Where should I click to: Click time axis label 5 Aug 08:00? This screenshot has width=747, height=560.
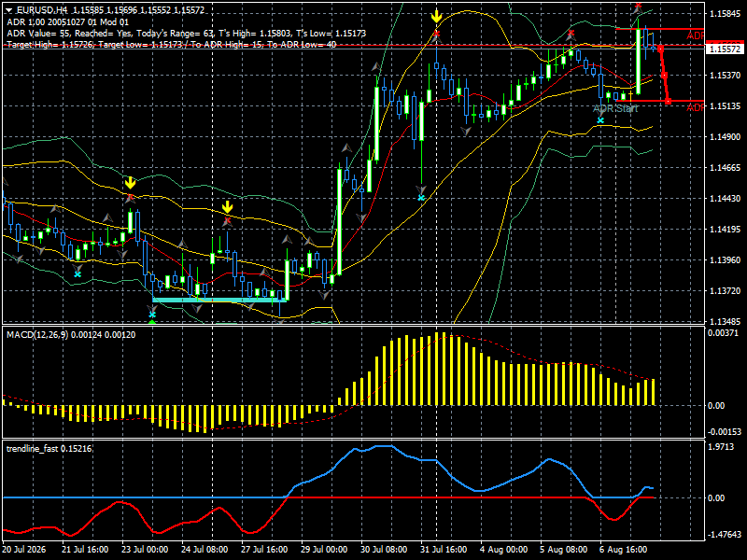[x=564, y=550]
